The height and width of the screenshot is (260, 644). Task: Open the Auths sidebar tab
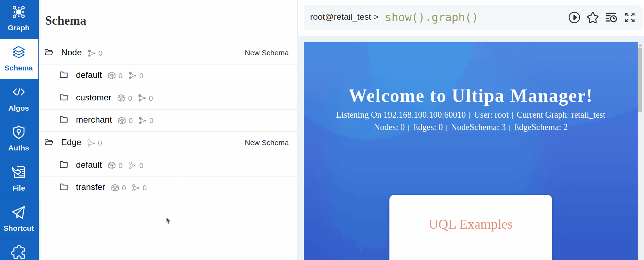coord(19,139)
